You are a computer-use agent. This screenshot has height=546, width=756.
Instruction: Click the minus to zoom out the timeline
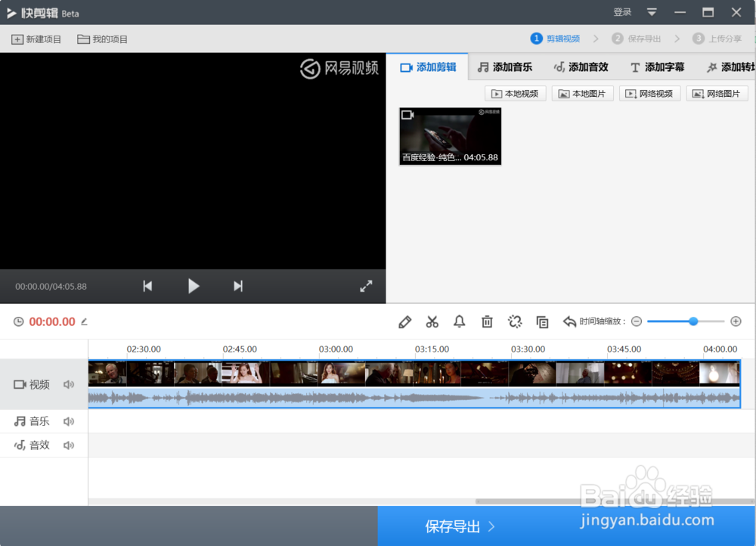(x=636, y=321)
